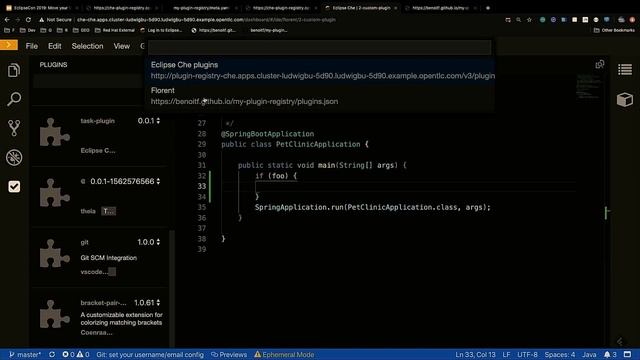This screenshot has width=640, height=360.
Task: Switch to the Eclipse Che custom-plugin browser tab
Action: (x=360, y=8)
